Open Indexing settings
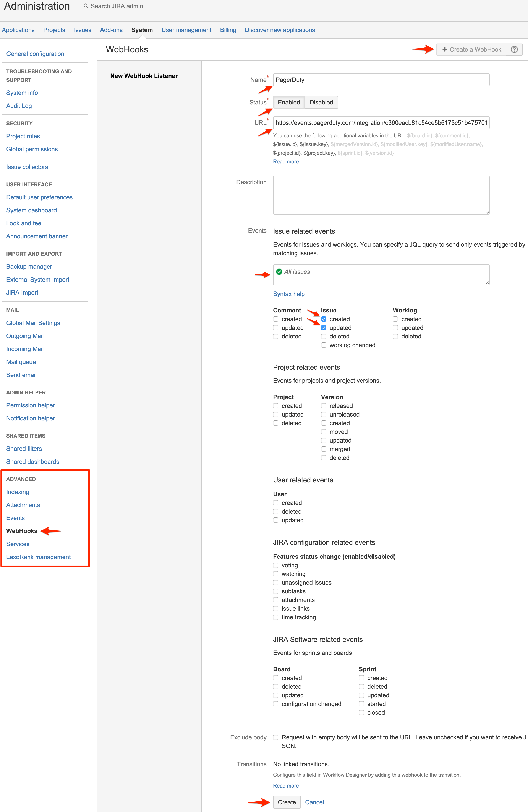Viewport: 528px width, 812px height. [18, 492]
